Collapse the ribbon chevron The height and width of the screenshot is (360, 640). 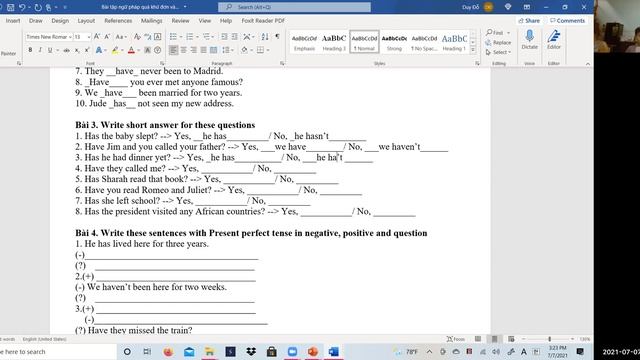click(588, 64)
